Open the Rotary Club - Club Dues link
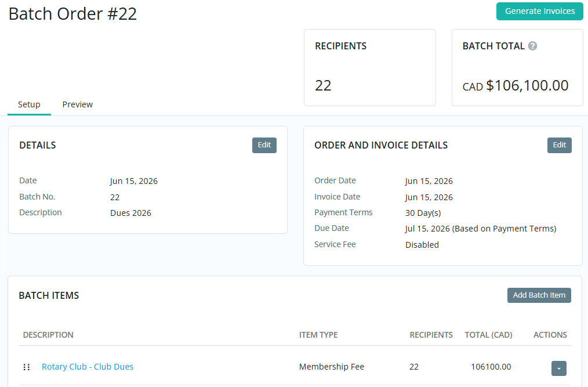588x387 pixels. click(x=88, y=367)
